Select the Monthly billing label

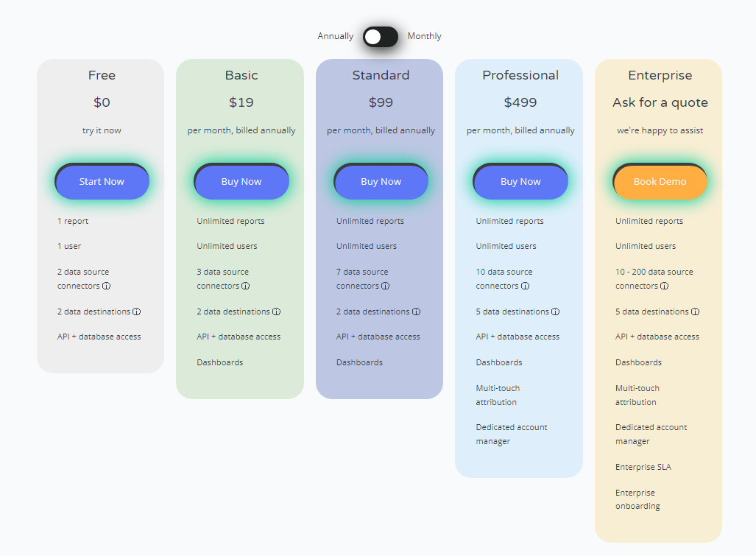click(x=424, y=36)
